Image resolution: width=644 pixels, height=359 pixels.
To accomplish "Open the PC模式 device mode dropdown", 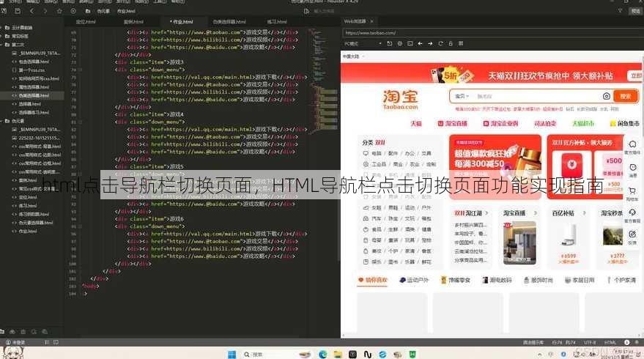I will [363, 43].
